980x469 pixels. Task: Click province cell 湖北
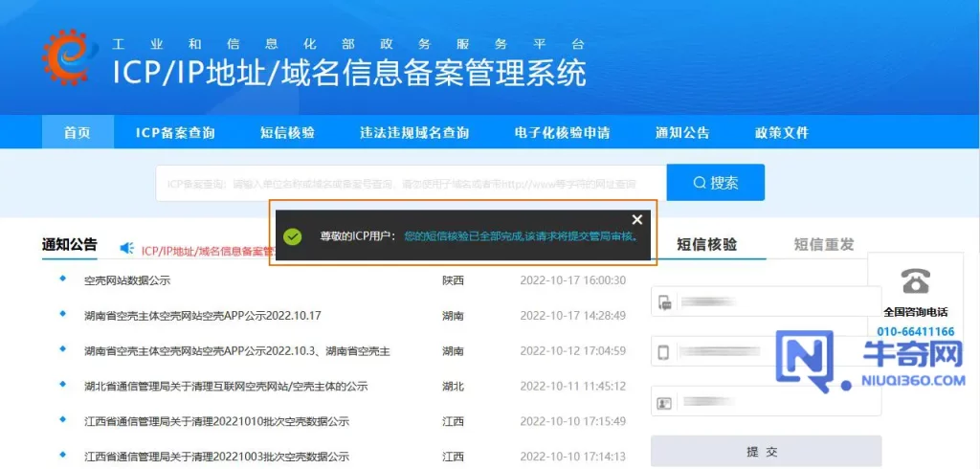[x=453, y=387]
